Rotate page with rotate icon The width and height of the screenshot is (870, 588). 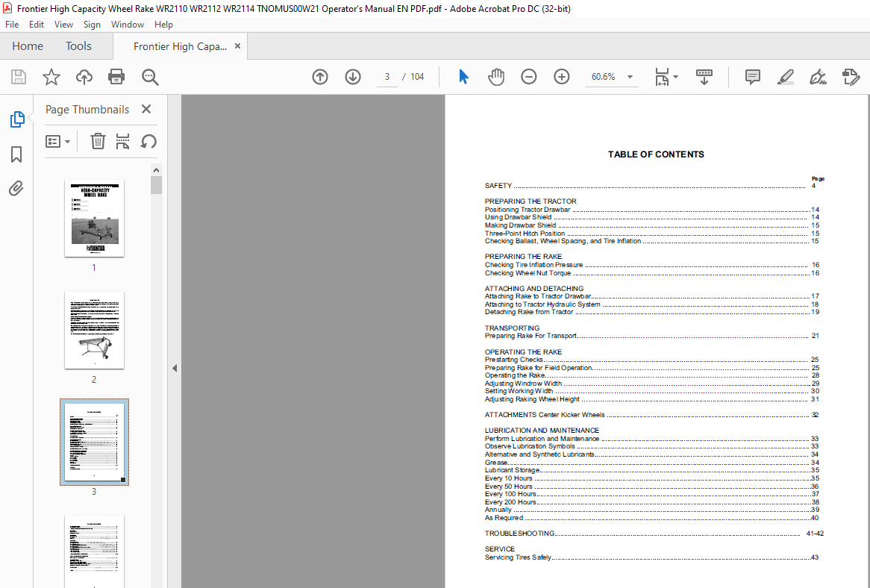[148, 141]
